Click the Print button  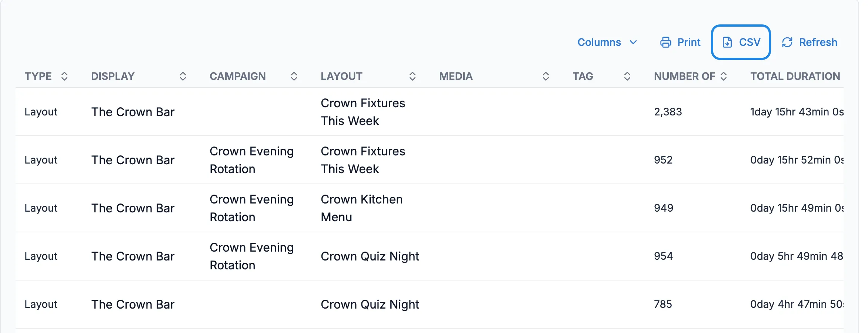(x=680, y=42)
